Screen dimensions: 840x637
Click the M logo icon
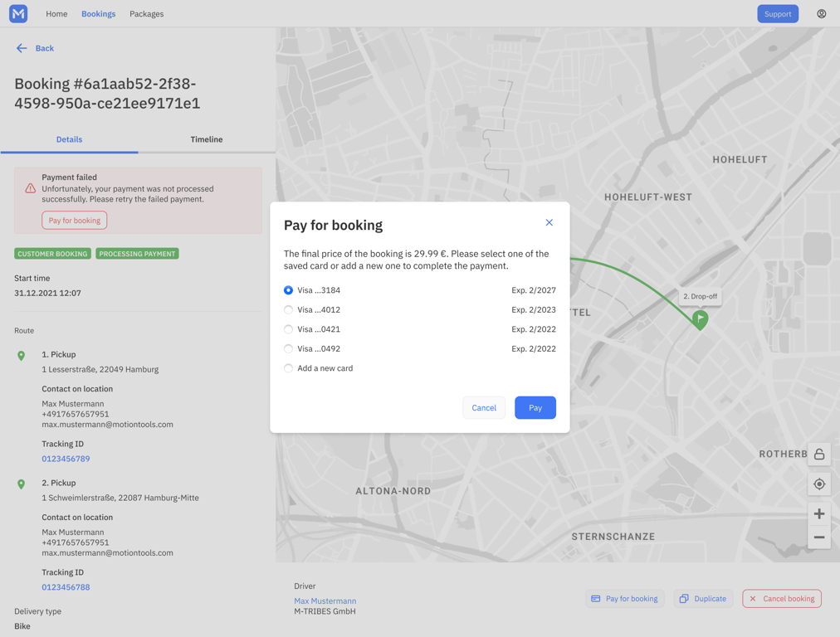pos(18,14)
